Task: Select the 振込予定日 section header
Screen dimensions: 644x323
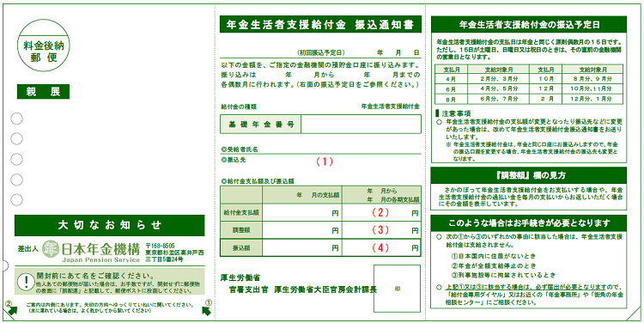Action: pos(530,25)
